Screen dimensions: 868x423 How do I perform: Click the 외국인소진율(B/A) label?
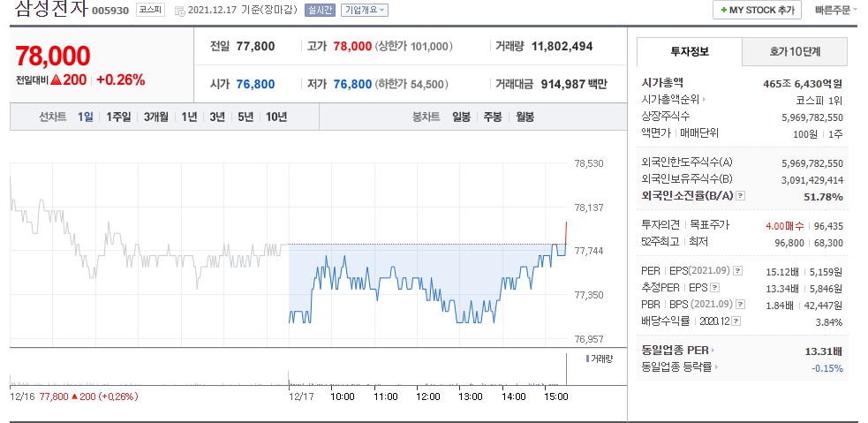(688, 195)
